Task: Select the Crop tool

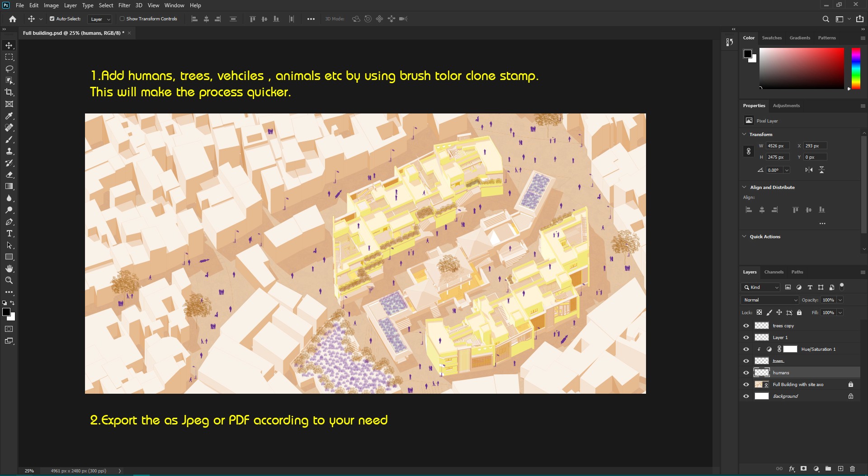Action: (9, 92)
